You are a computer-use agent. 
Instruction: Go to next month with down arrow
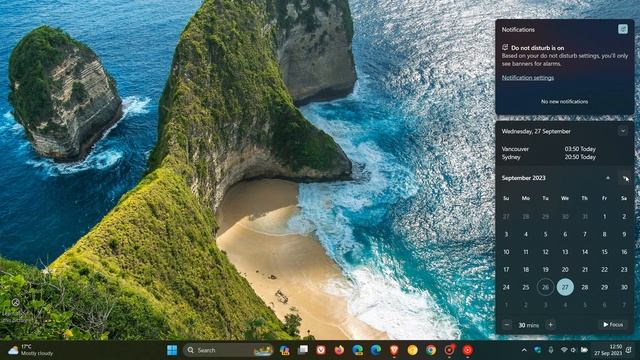coord(624,178)
